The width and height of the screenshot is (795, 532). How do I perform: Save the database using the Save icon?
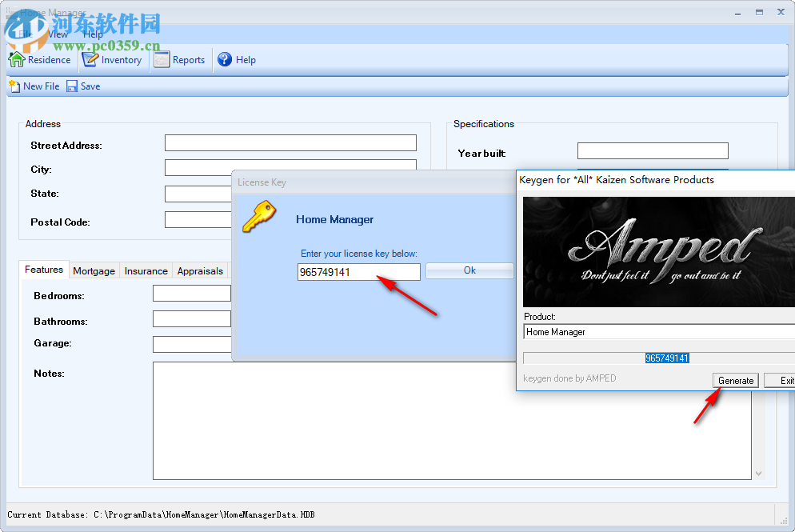71,86
